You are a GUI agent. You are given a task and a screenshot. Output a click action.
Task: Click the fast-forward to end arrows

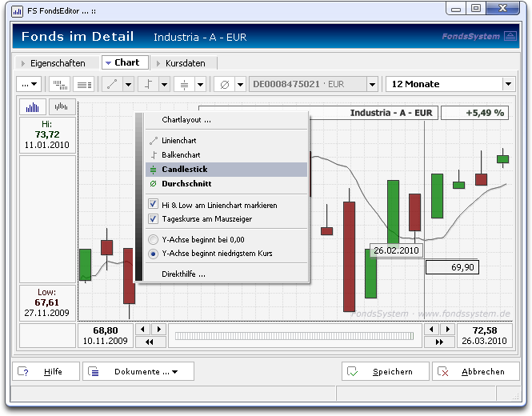click(439, 342)
